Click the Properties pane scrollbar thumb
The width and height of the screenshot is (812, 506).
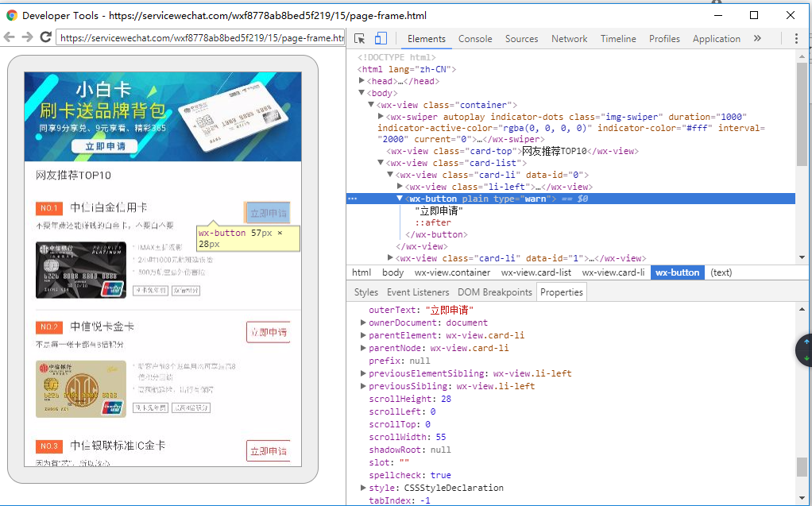pos(802,466)
